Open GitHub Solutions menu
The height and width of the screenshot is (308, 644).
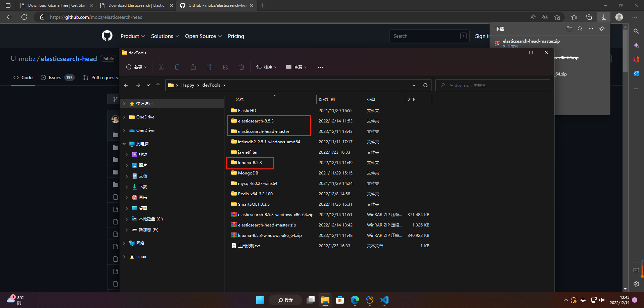(x=165, y=36)
